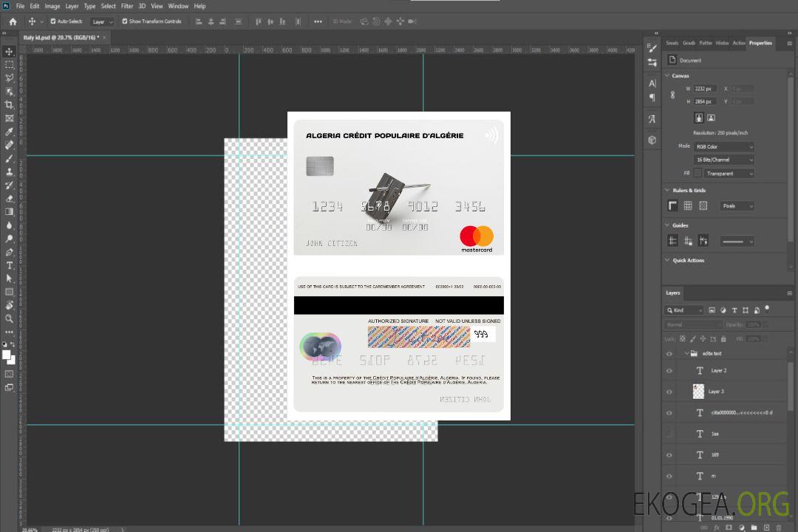
Task: Pick the Lasso tool
Action: click(10, 78)
